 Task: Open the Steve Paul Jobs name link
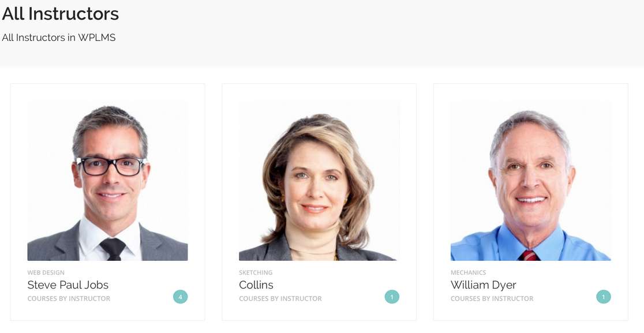point(68,285)
